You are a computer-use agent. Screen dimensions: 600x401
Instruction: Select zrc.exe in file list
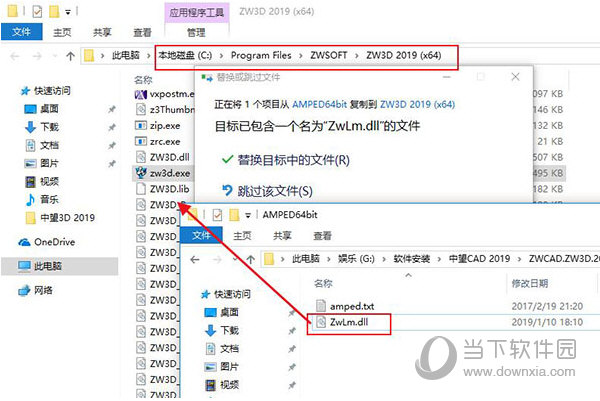click(x=158, y=142)
